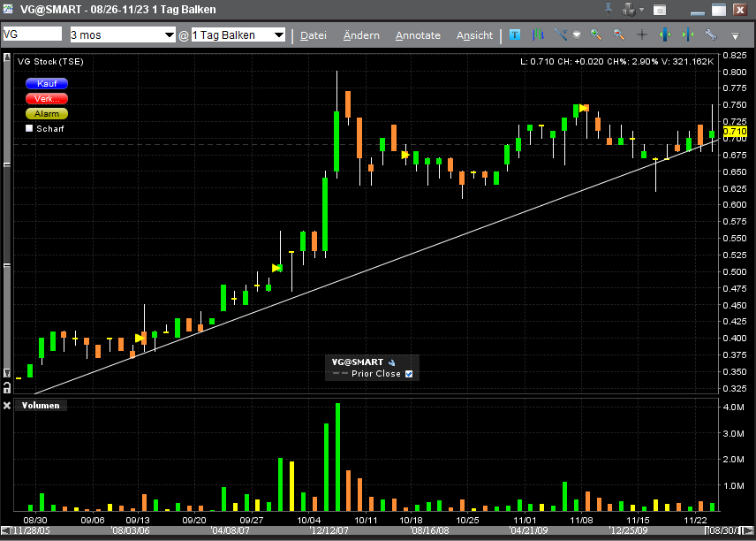Click the chart icon in title bar
The height and width of the screenshot is (541, 756).
point(8,9)
